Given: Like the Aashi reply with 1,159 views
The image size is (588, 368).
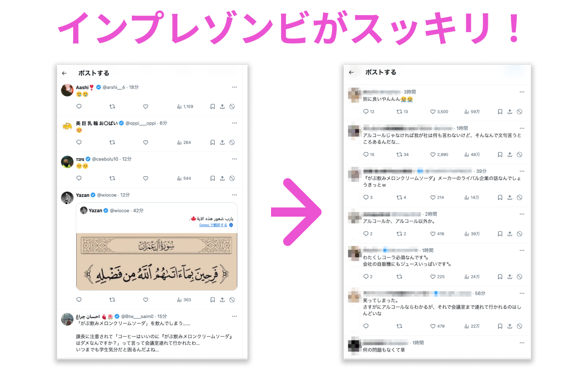Looking at the screenshot, I should click(146, 106).
